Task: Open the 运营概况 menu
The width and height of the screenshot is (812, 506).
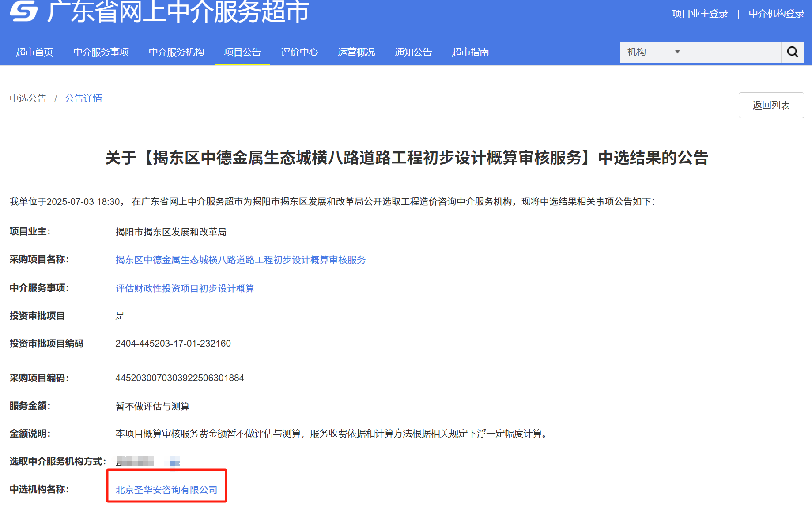Action: point(356,52)
